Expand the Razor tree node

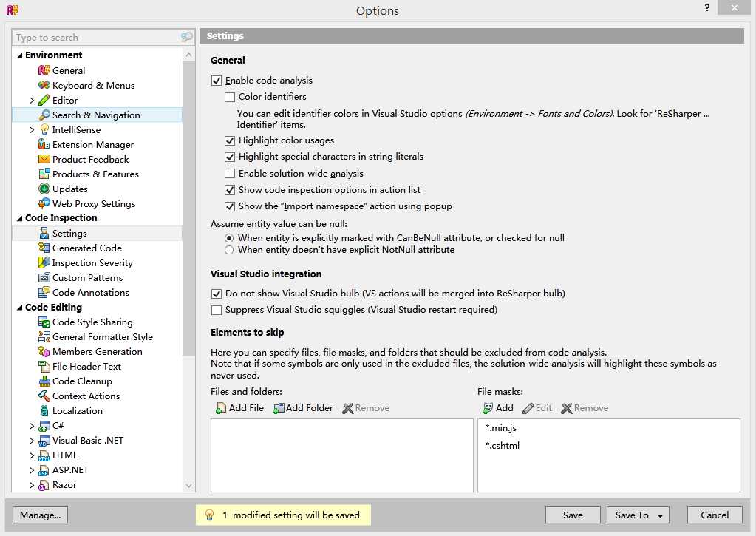click(31, 485)
